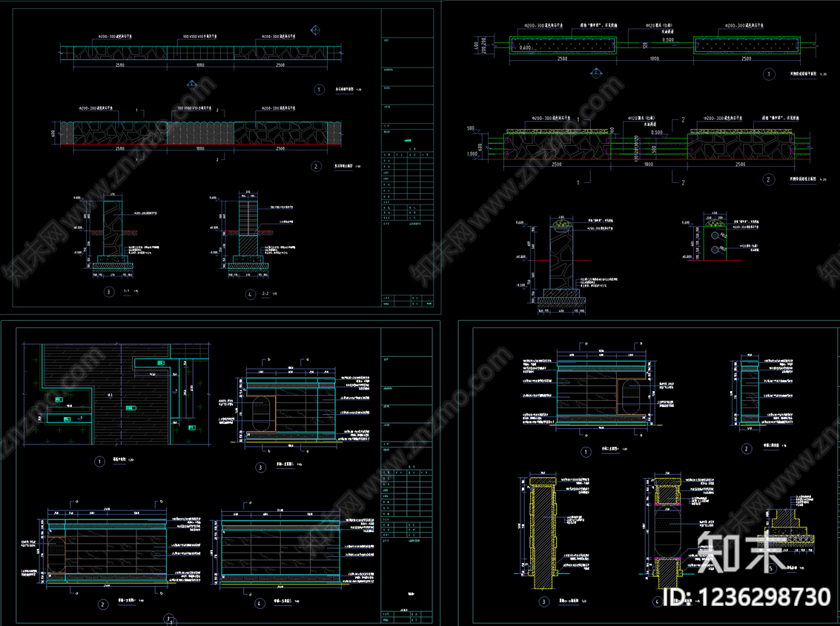
Task: Click detail number 2 circle in the bottom-right sheet
Action: (747, 449)
